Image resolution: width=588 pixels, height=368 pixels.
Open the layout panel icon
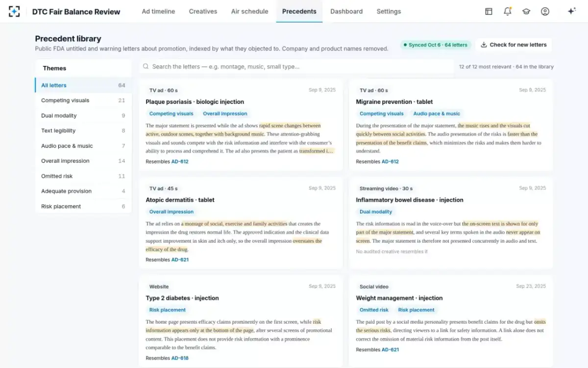(489, 11)
